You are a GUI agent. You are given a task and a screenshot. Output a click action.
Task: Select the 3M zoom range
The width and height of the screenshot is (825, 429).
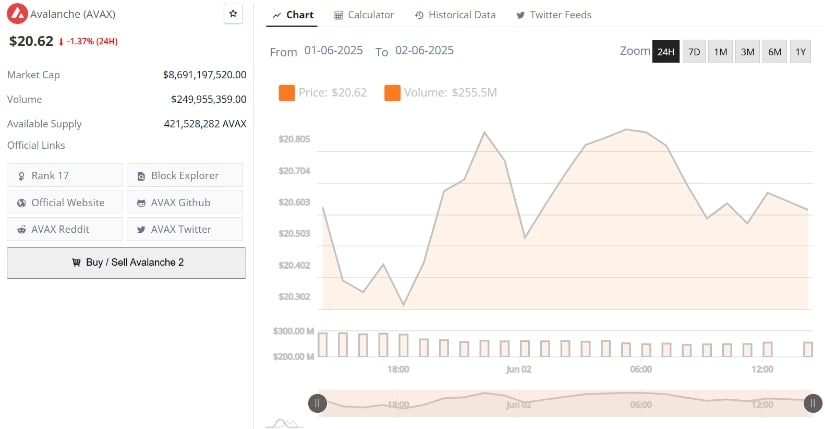tap(747, 52)
